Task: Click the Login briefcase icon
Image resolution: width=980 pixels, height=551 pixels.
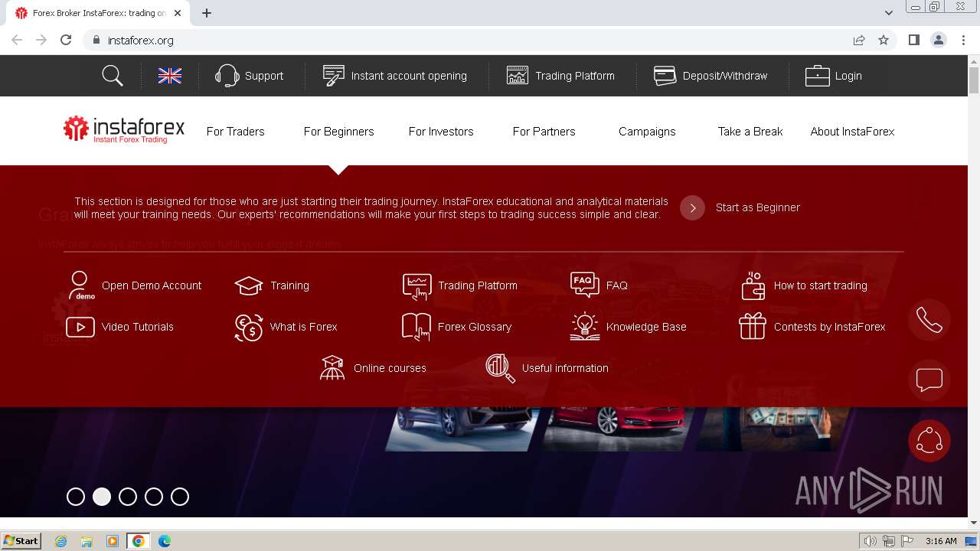Action: click(x=817, y=76)
